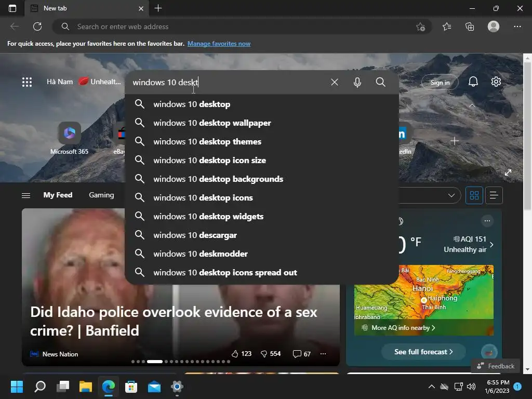Open the browser profile avatar
Viewport: 532px width, 399px height.
tap(494, 26)
